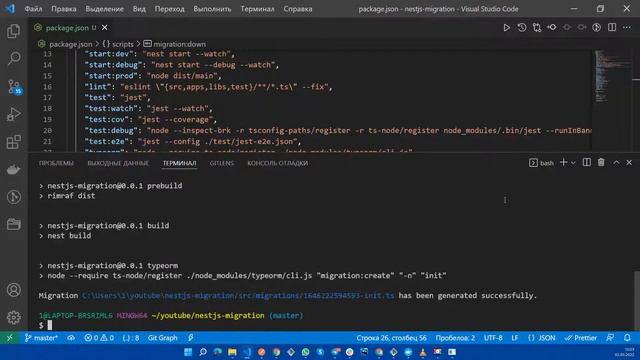Open the Переход menu
The image size is (640, 360).
click(169, 9)
